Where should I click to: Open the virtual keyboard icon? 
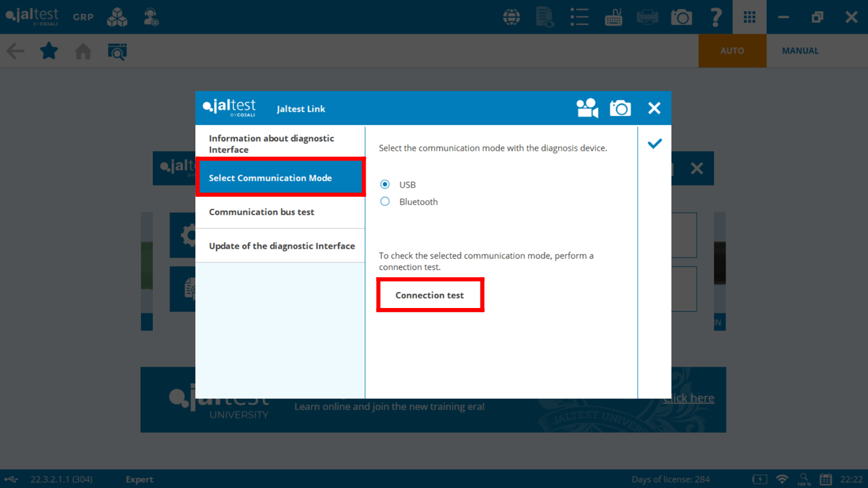click(614, 17)
